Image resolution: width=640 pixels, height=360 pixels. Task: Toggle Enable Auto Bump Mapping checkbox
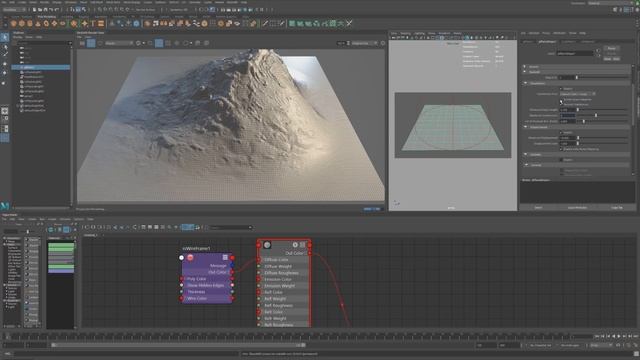coord(561,149)
